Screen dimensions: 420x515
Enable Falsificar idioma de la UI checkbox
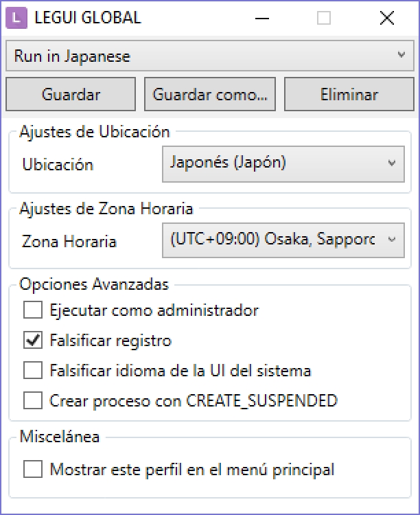[33, 371]
